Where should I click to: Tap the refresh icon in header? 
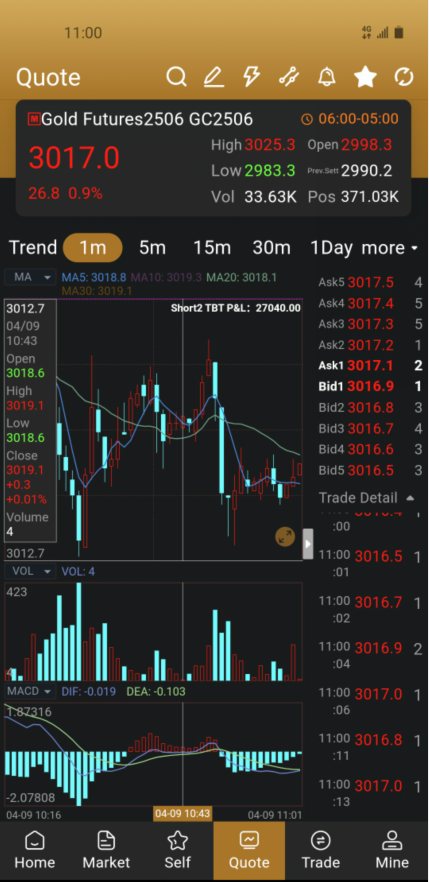click(x=404, y=76)
